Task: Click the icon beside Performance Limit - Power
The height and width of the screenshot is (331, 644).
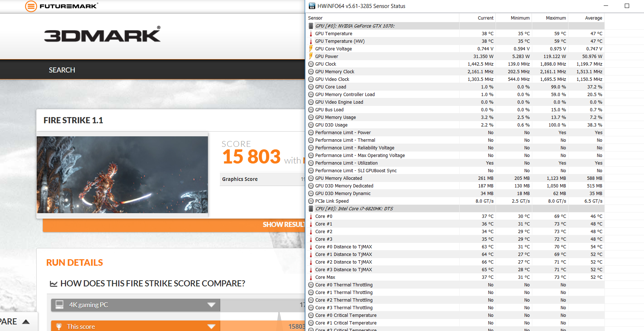Action: click(x=311, y=132)
